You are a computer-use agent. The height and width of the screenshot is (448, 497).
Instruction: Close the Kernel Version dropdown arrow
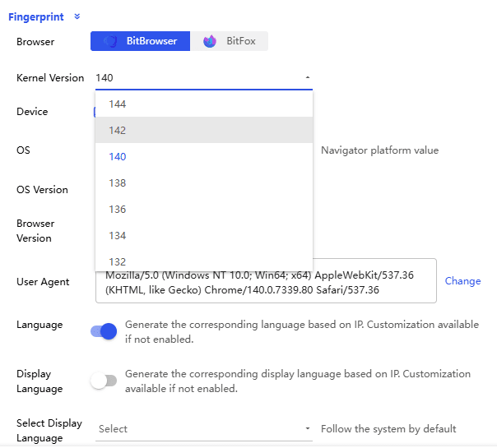[x=308, y=77]
